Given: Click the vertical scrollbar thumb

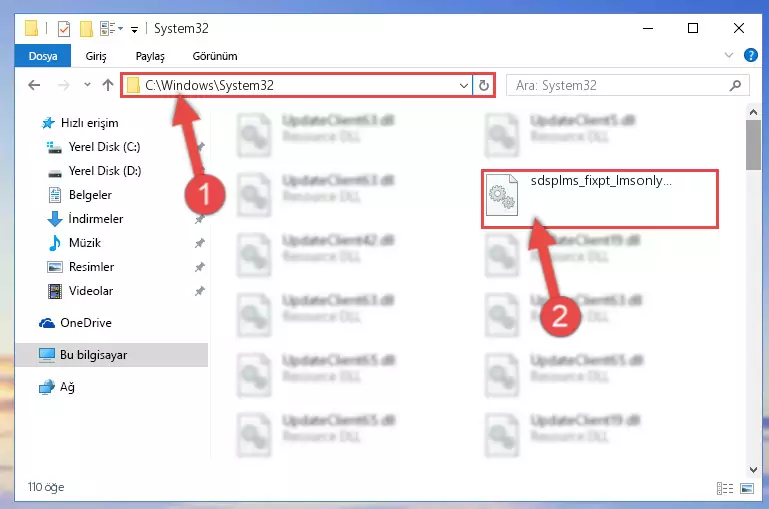Looking at the screenshot, I should pyautogui.click(x=753, y=145).
